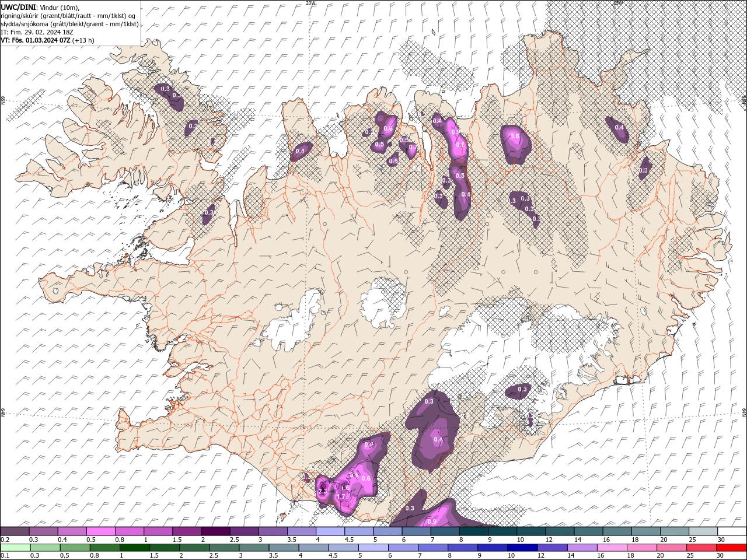Click lavender upper swatch between 4 and 4.5
This screenshot has height=560, width=747.
click(330, 531)
